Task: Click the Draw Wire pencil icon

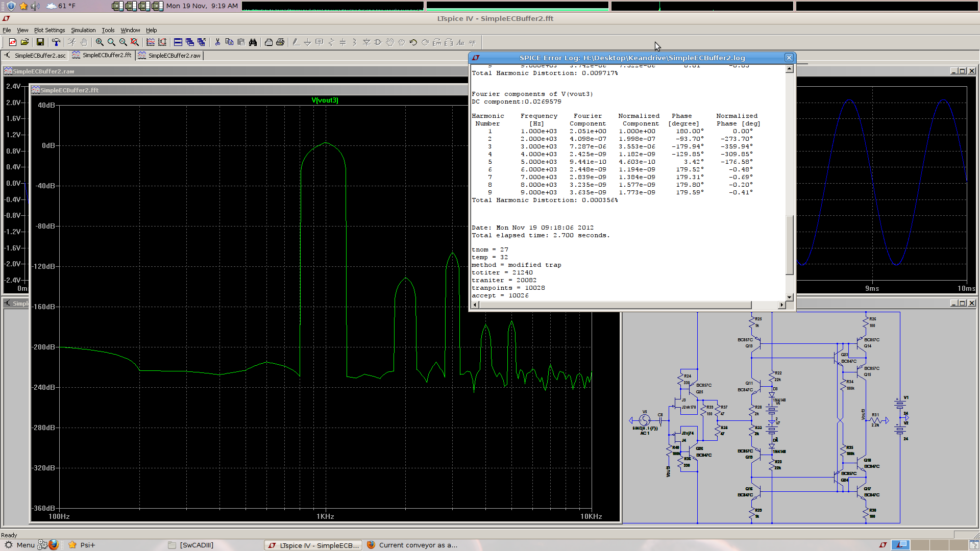Action: (296, 42)
